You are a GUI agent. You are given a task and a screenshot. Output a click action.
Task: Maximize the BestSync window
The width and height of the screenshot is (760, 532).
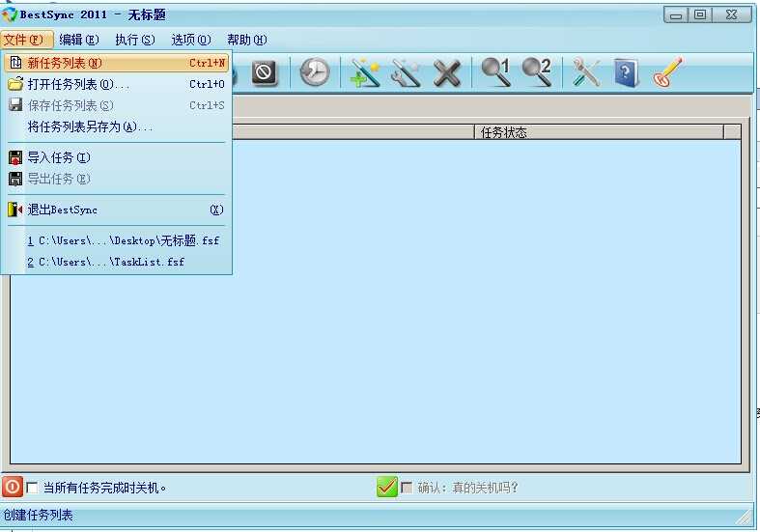point(700,15)
